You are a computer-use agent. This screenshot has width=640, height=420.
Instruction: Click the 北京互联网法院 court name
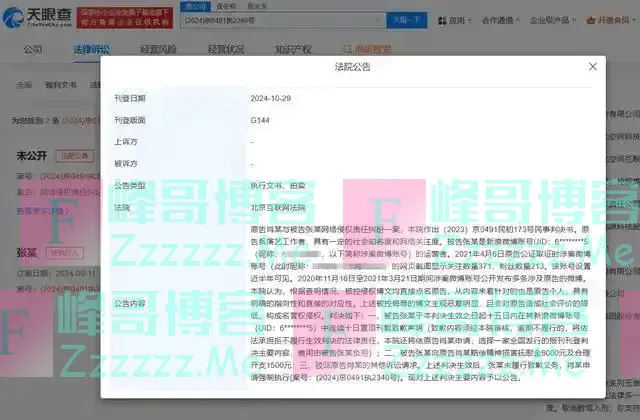[278, 208]
